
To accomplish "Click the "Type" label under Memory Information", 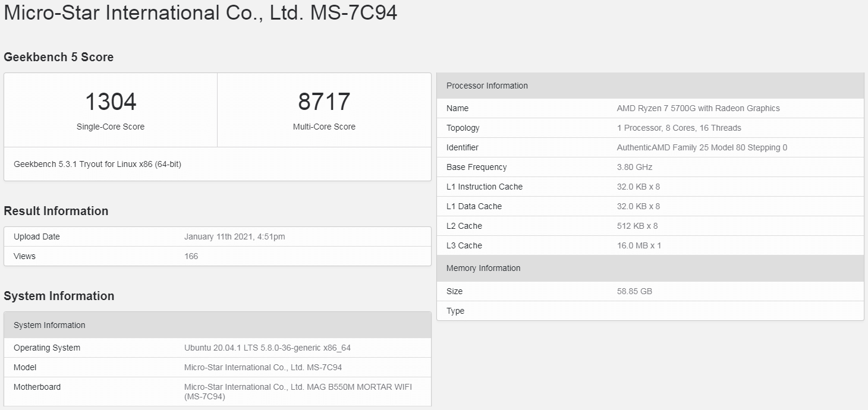I will [x=455, y=311].
